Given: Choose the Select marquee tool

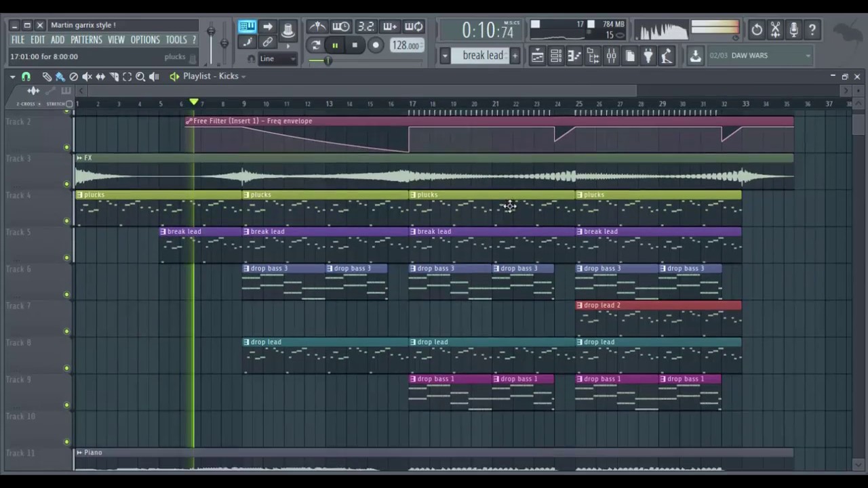Looking at the screenshot, I should (x=127, y=77).
